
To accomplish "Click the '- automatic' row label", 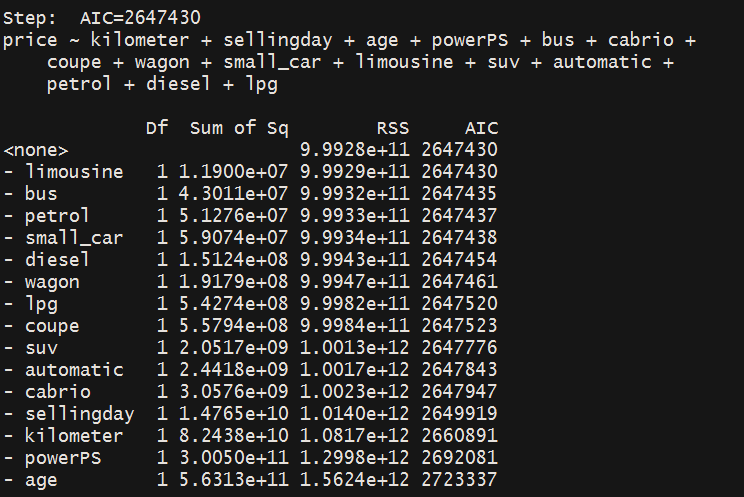I will (x=64, y=370).
